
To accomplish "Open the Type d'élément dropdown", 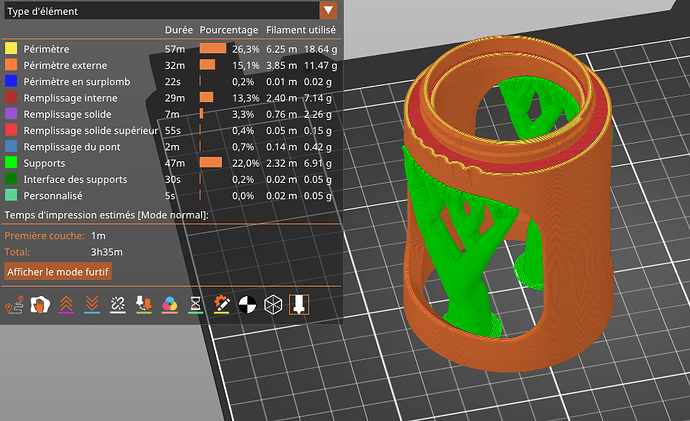I will pyautogui.click(x=160, y=10).
